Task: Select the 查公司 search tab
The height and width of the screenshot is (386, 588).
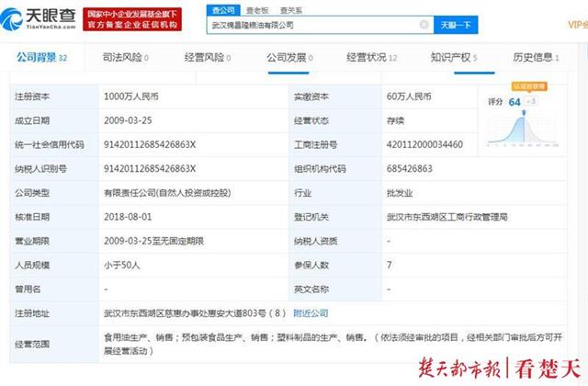Action: pos(223,10)
